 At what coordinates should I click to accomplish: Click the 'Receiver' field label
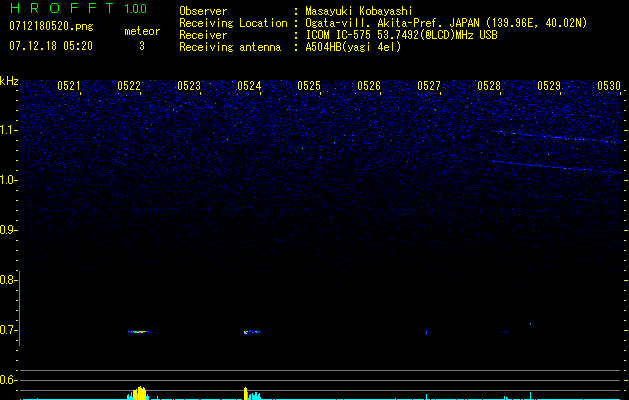[203, 35]
